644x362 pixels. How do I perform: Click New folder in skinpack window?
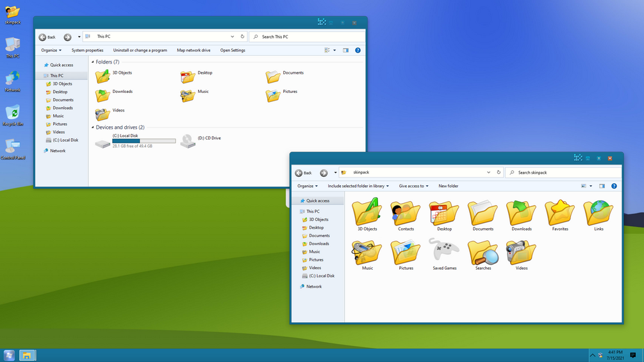pyautogui.click(x=448, y=186)
